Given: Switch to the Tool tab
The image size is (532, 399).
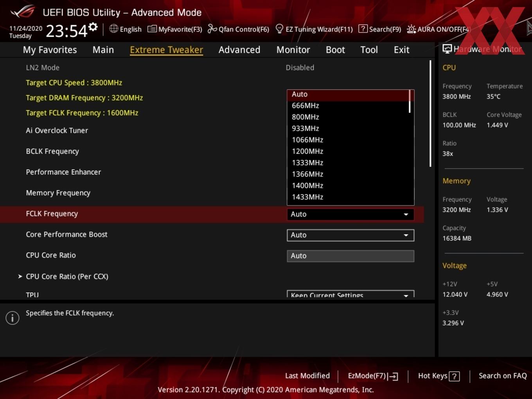Looking at the screenshot, I should [369, 50].
